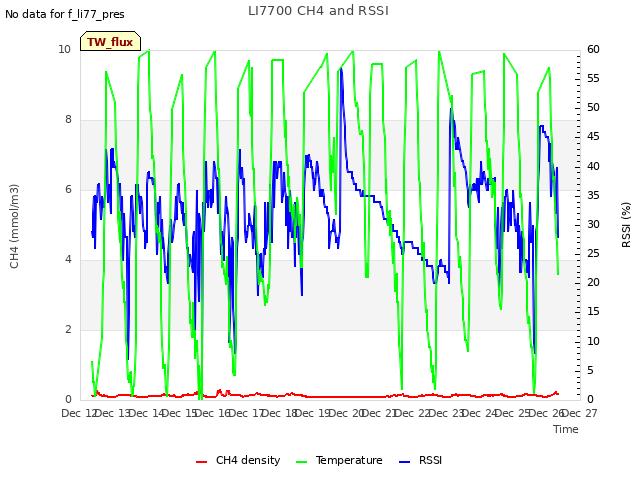Toggle RSSI legend entry
The image size is (640, 480).
coord(420,460)
